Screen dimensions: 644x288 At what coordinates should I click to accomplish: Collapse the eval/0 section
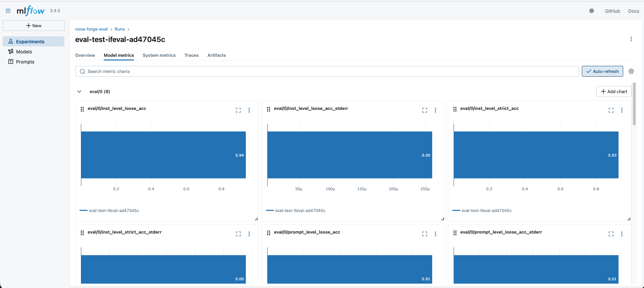point(79,91)
